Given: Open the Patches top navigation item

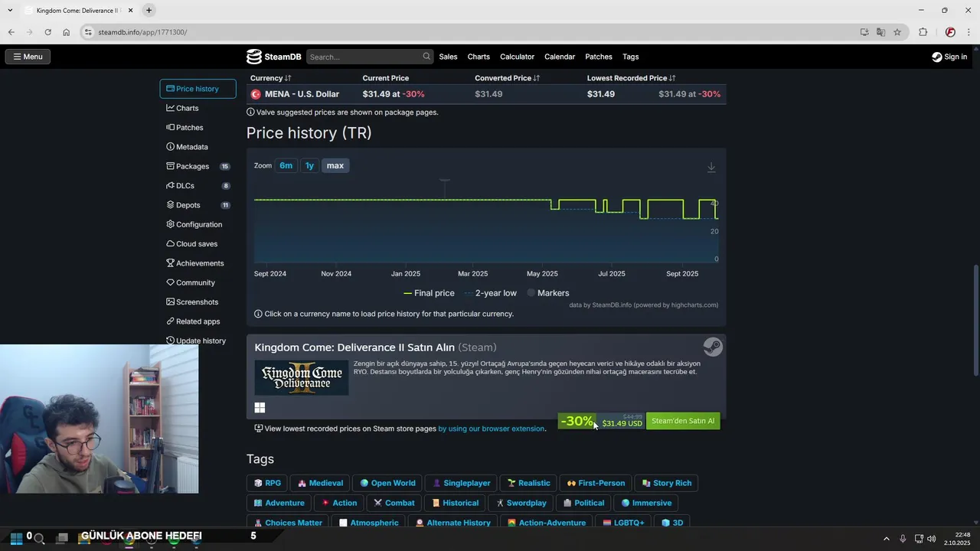Looking at the screenshot, I should (599, 57).
